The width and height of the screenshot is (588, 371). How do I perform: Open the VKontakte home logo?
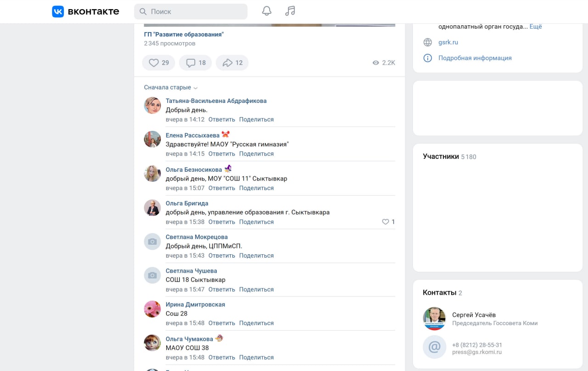point(85,11)
